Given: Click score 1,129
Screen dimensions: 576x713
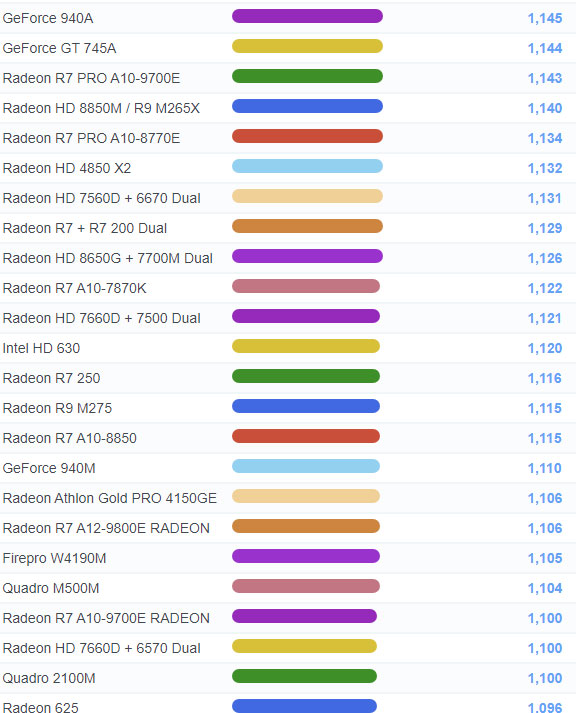Looking at the screenshot, I should (545, 228).
